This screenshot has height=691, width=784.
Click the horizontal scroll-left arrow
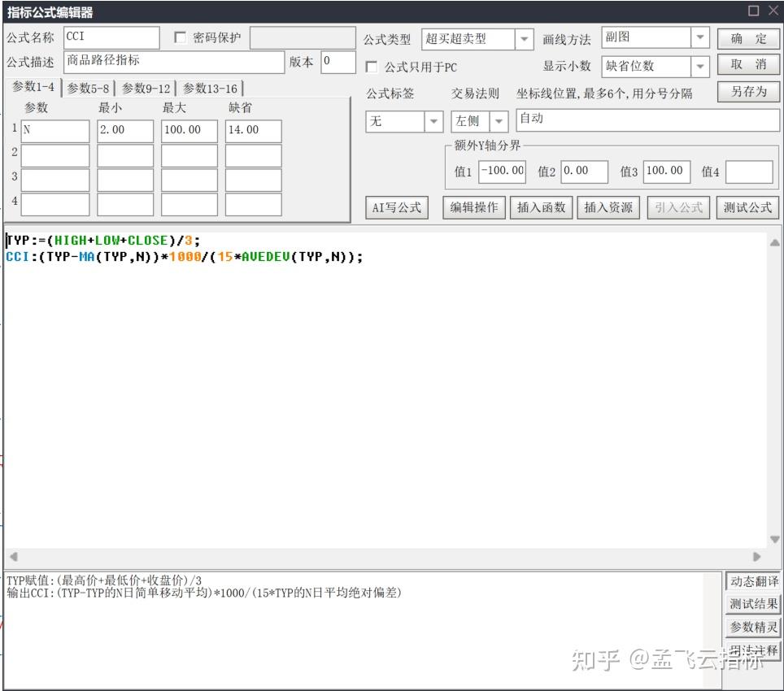[x=14, y=556]
